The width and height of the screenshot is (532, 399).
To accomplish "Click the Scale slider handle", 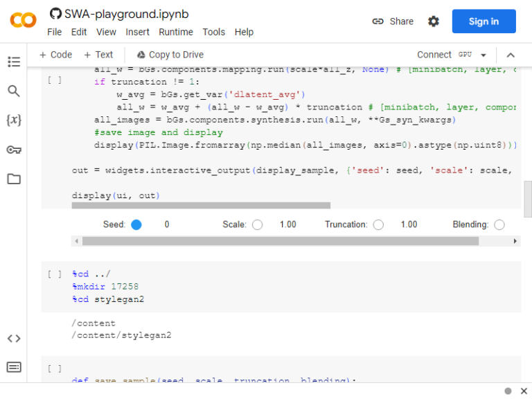I will click(257, 224).
